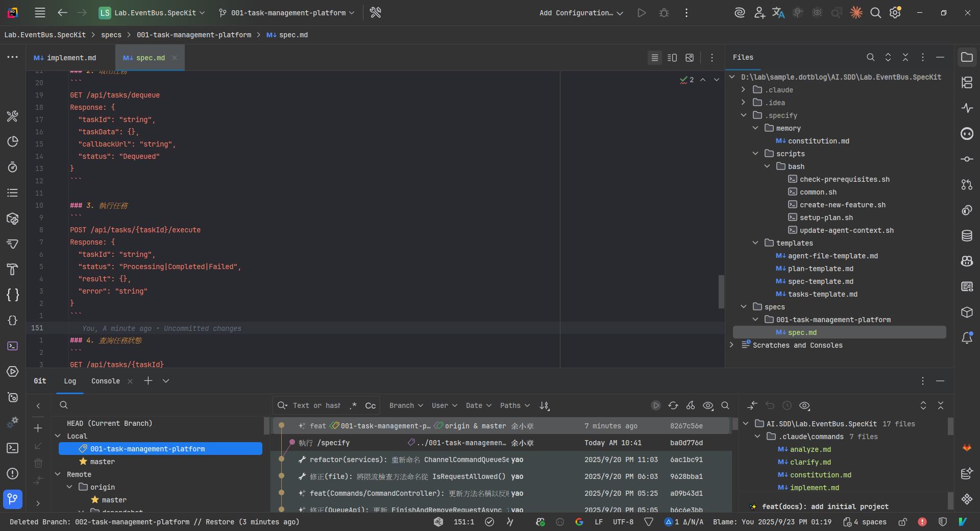Viewport: 980px width, 531px height.
Task: Click the Debug bug icon
Action: coord(664,13)
